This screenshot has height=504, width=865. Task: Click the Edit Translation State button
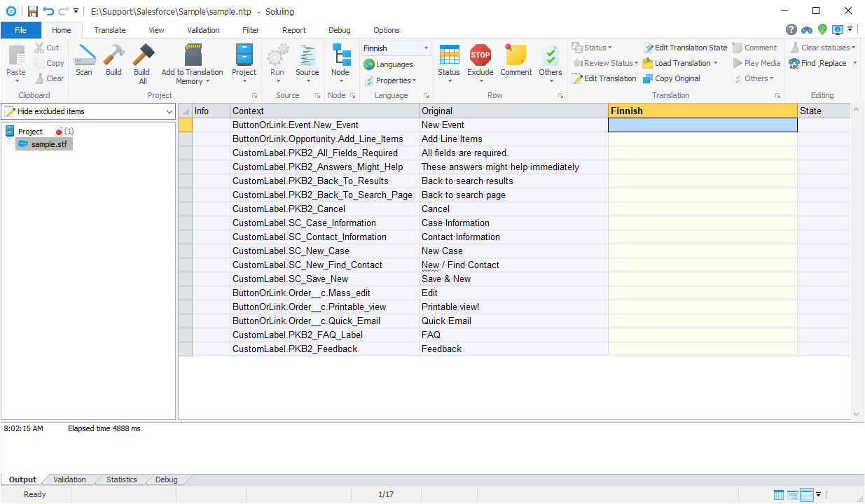tap(685, 48)
